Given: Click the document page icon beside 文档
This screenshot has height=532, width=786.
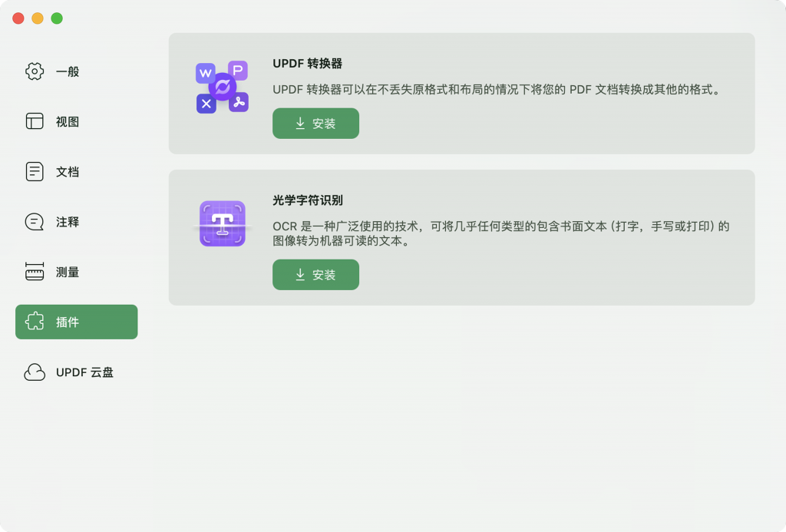Looking at the screenshot, I should (35, 171).
